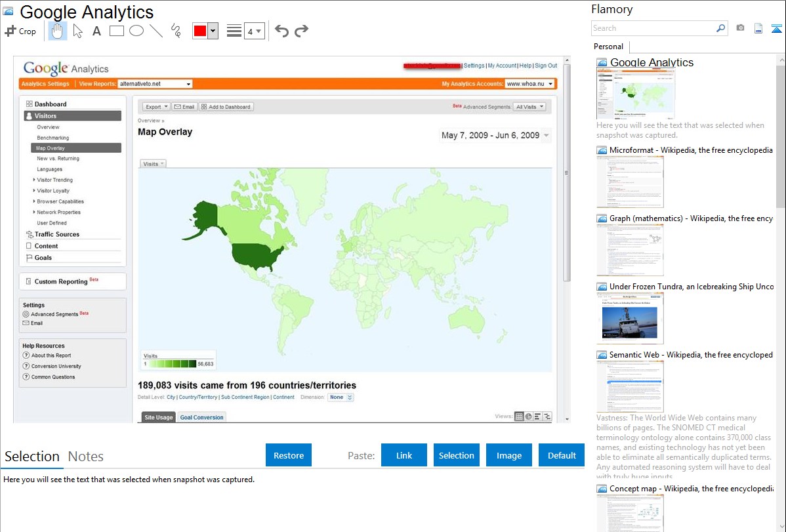Select Map Overlay in the Visitors menu
This screenshot has height=532, width=786.
(x=76, y=148)
